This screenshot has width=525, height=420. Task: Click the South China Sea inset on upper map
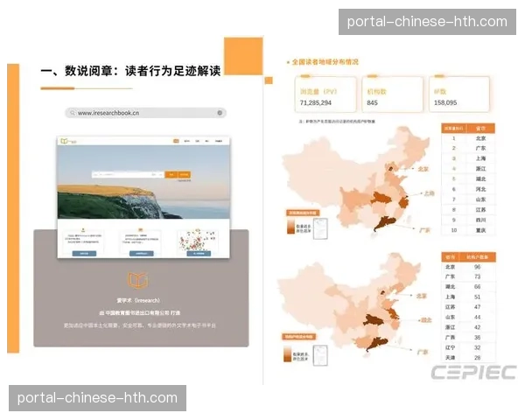tap(320, 228)
